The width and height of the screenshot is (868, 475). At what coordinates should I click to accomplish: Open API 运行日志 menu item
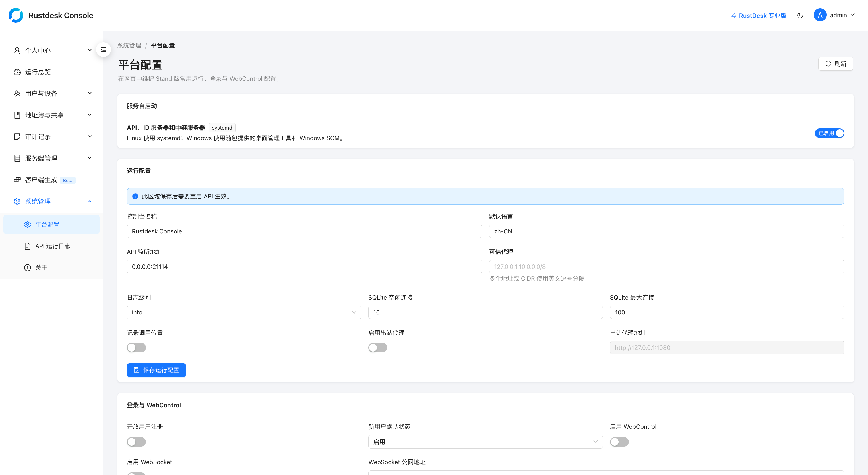(52, 246)
